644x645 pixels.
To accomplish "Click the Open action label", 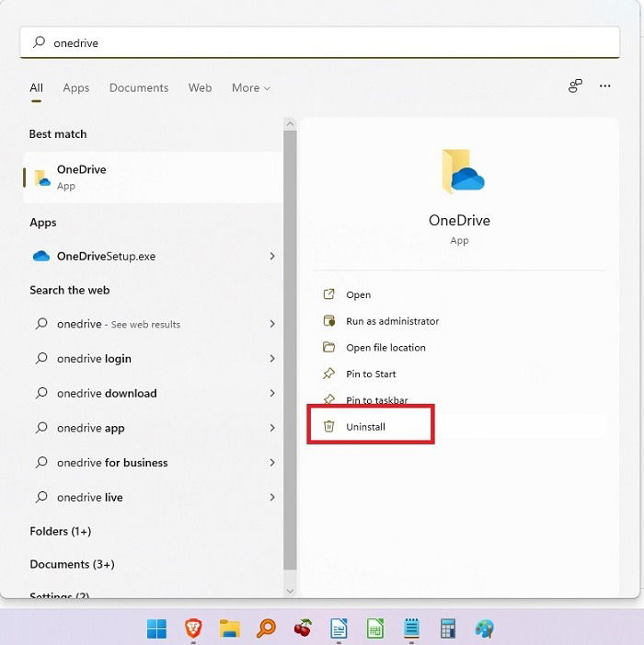I will coord(358,295).
